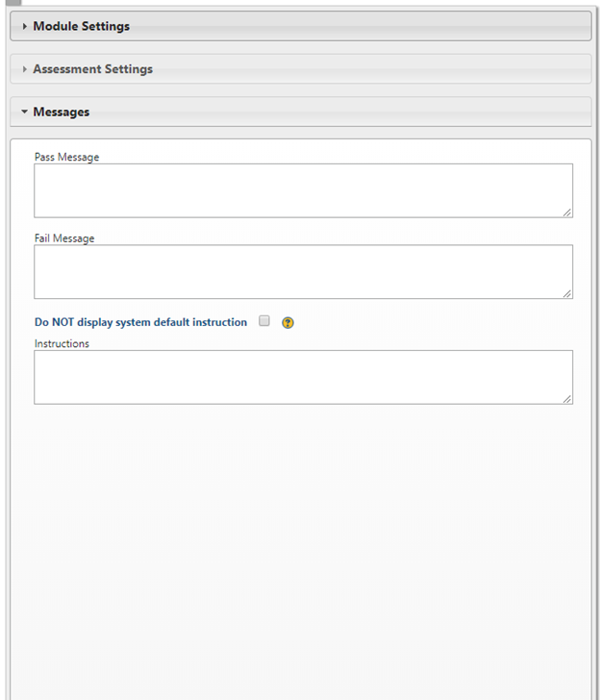
Task: Expand the Module Settings section
Action: tap(300, 26)
